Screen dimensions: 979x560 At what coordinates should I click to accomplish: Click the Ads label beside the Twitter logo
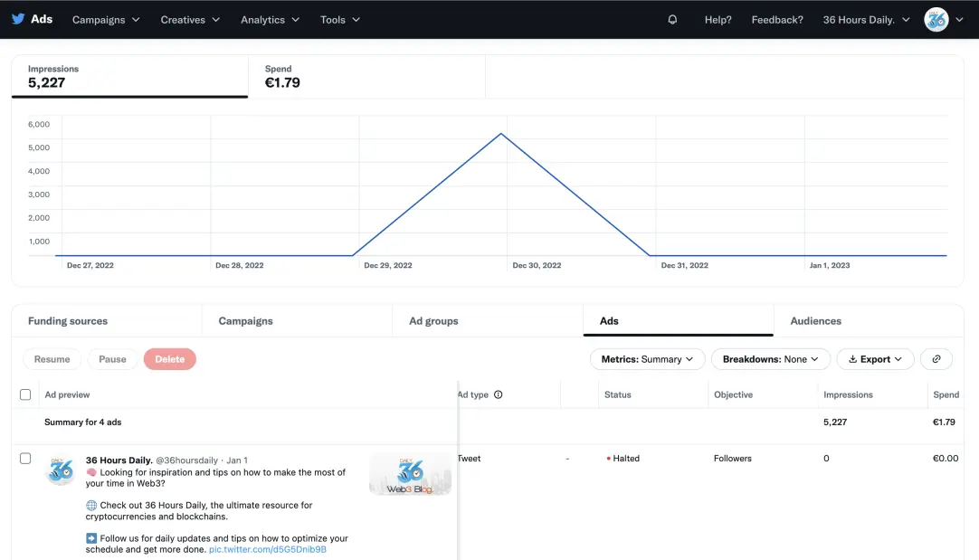(x=42, y=19)
